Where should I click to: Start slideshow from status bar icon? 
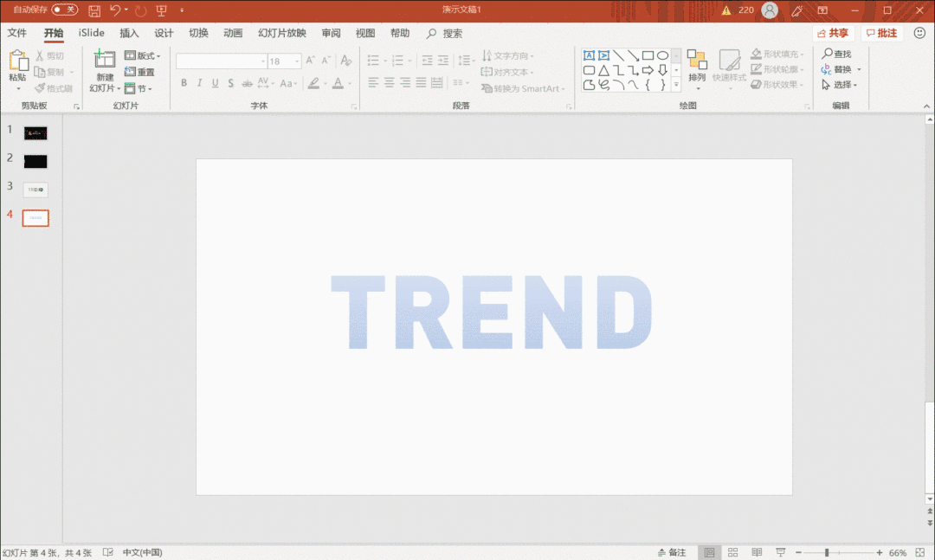(x=781, y=553)
